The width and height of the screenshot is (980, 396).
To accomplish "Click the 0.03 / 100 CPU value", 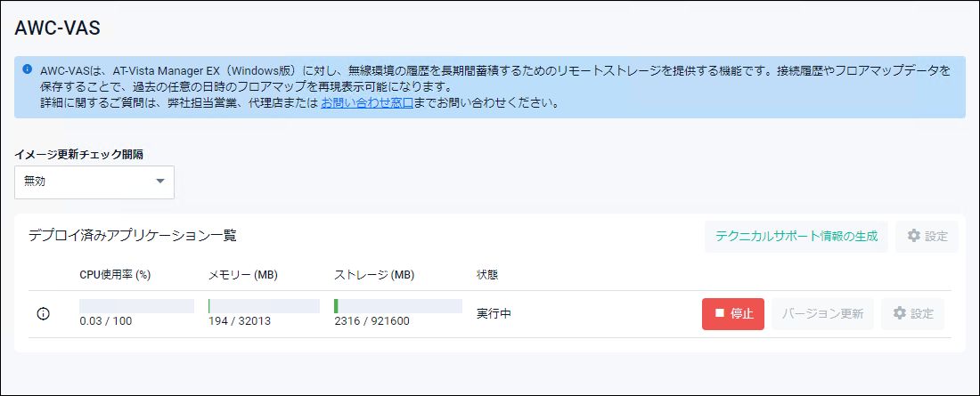I will pos(106,321).
